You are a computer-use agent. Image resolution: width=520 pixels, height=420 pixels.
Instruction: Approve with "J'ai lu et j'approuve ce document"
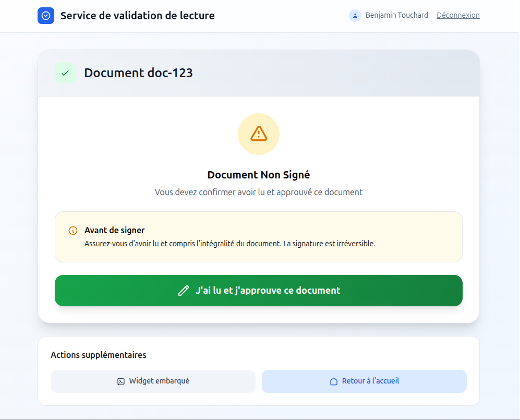259,291
